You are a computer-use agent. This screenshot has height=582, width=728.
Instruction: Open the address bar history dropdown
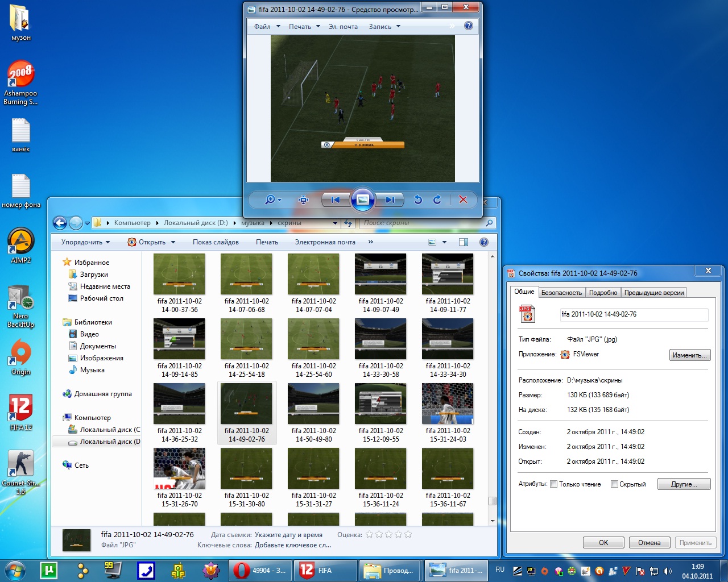point(336,223)
